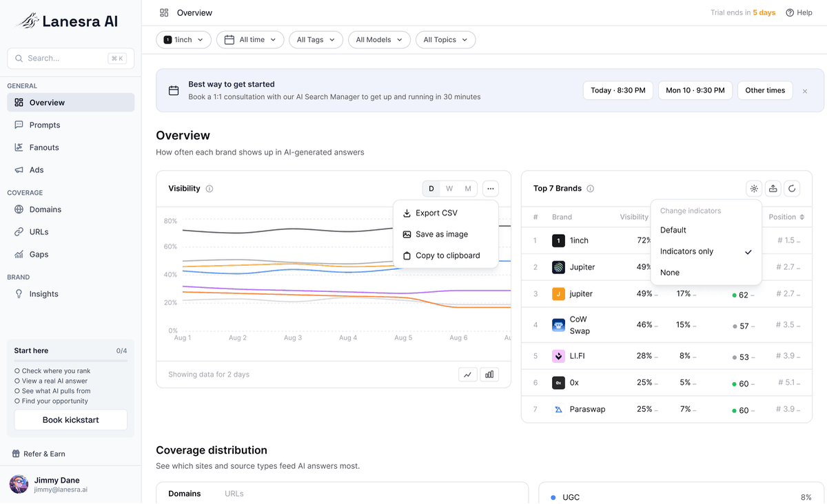
Task: Book the Today 8:30 PM slot
Action: tap(618, 90)
